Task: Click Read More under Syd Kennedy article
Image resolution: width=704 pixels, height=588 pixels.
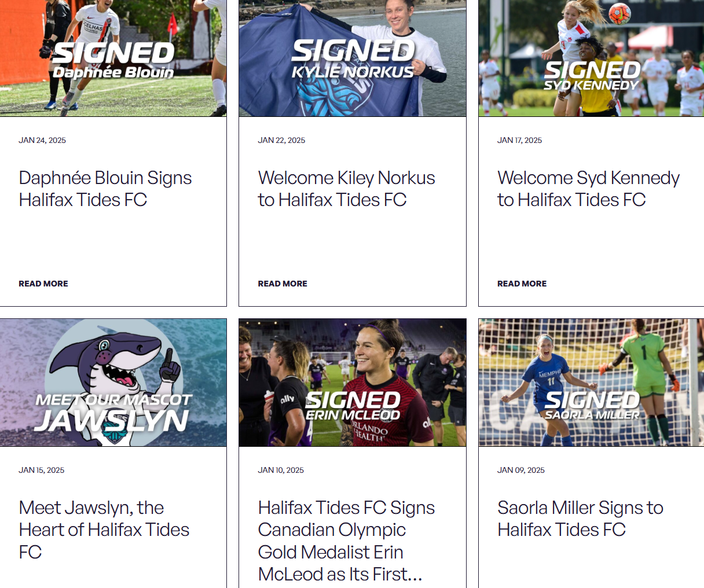Action: [x=522, y=284]
